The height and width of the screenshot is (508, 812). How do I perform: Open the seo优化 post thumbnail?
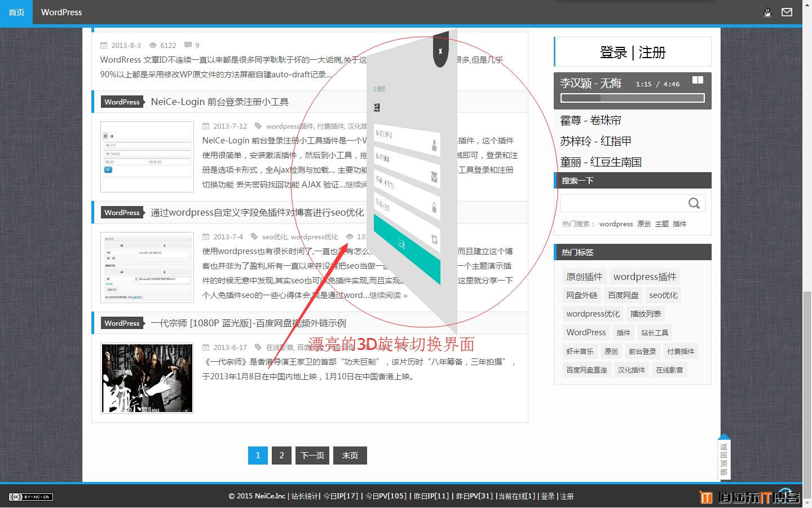[x=147, y=268]
